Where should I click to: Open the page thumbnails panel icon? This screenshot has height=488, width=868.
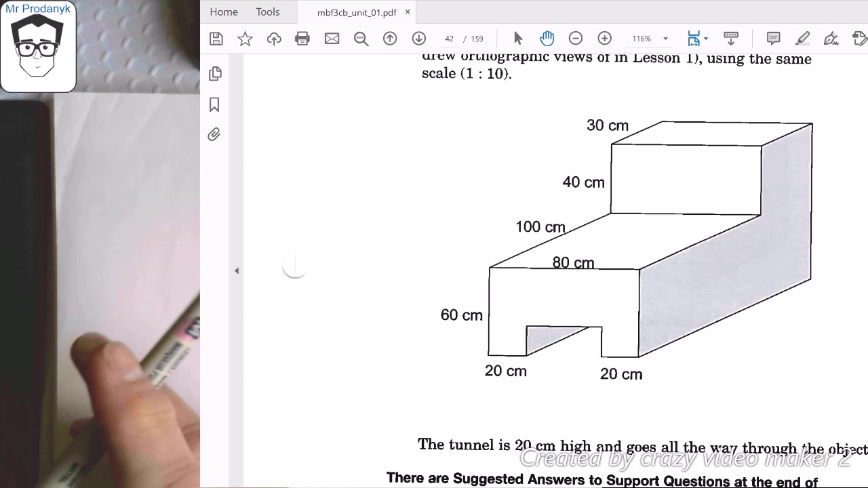click(x=215, y=73)
